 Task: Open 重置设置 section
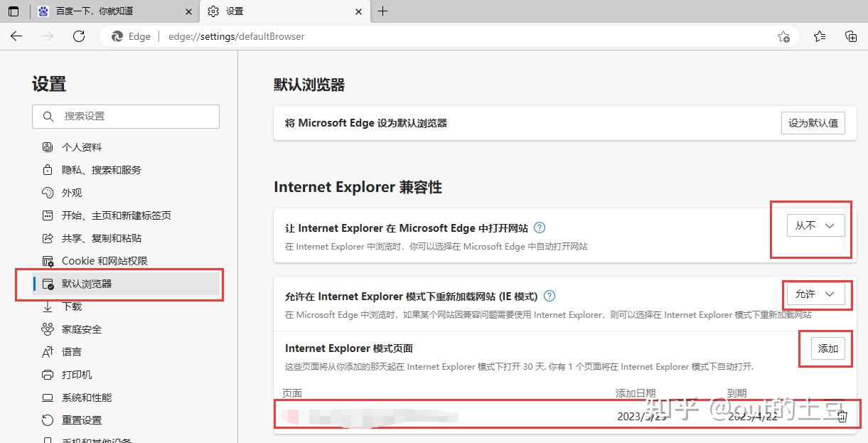[82, 420]
